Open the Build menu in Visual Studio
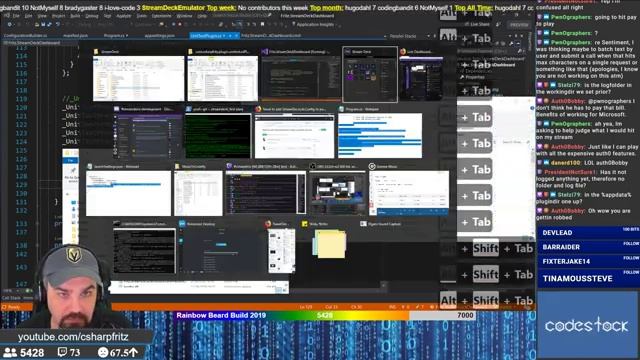Image resolution: width=640 pixels, height=360 pixels. [75, 16]
